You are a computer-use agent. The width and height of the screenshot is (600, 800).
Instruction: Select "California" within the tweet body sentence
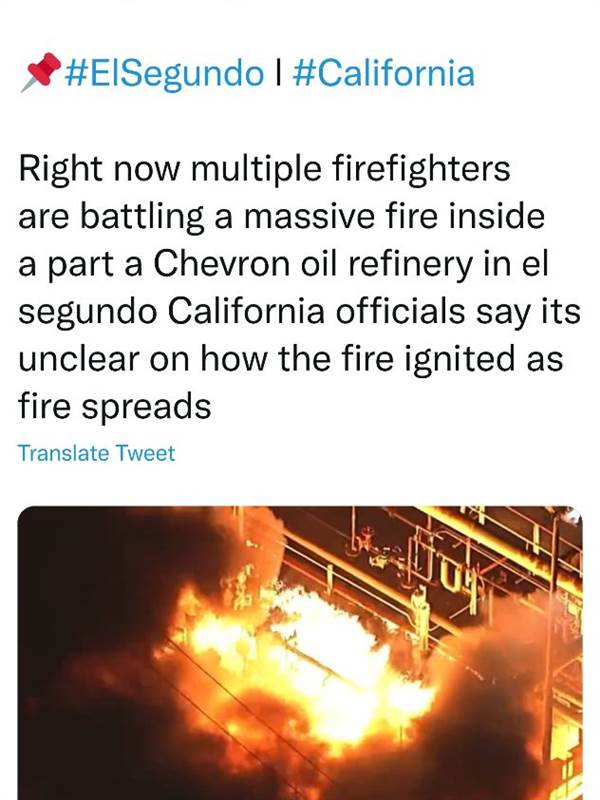point(246,311)
